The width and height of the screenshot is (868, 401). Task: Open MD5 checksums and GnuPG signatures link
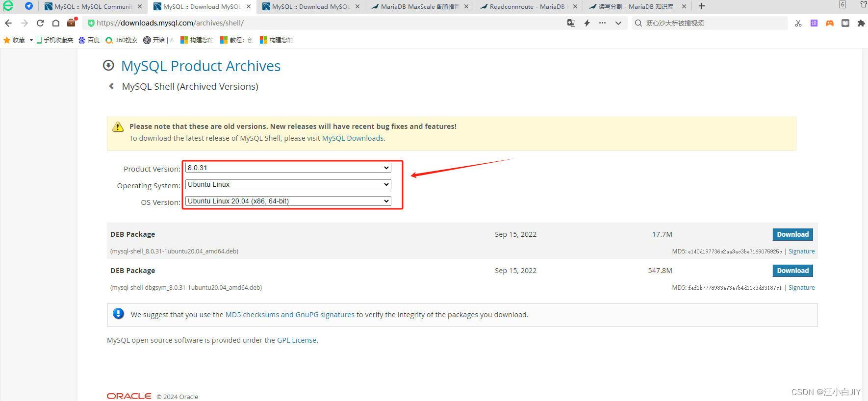(290, 315)
